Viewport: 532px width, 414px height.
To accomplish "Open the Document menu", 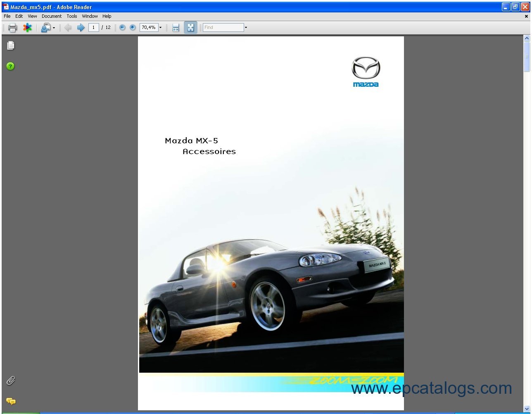I will pos(52,16).
